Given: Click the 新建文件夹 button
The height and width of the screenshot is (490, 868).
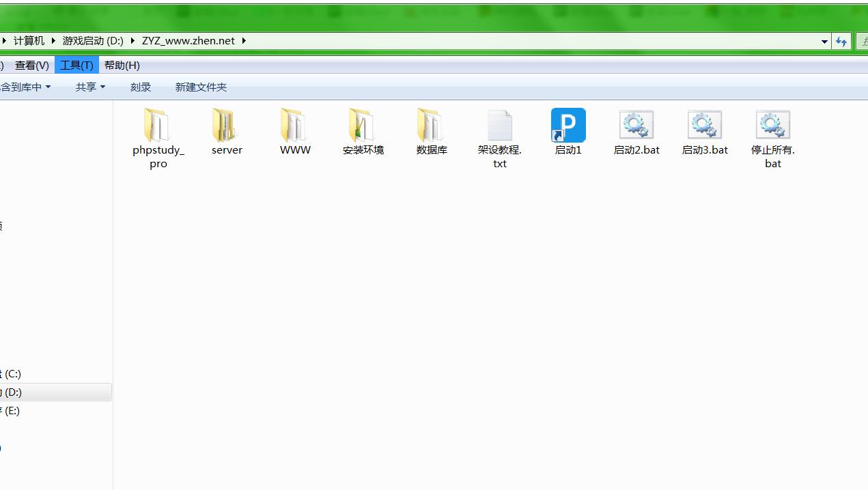Looking at the screenshot, I should click(x=201, y=87).
